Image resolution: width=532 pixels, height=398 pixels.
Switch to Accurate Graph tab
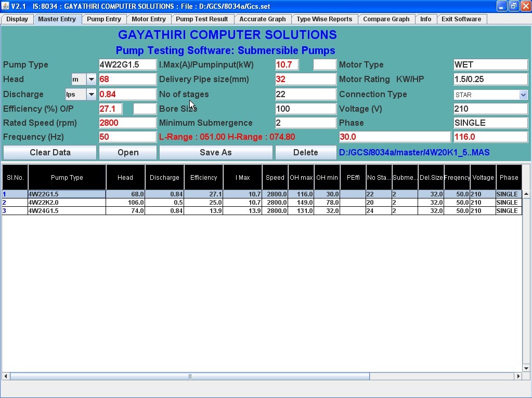click(x=263, y=19)
